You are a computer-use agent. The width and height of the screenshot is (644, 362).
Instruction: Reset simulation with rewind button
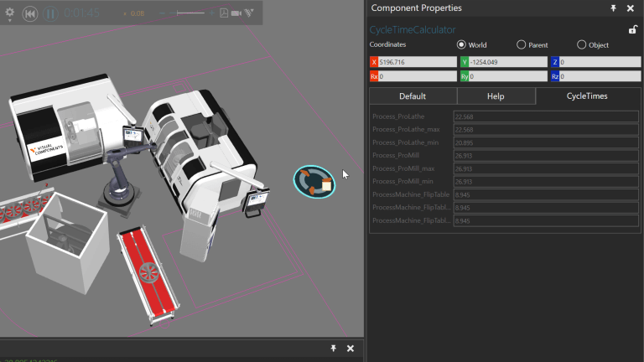pyautogui.click(x=30, y=14)
